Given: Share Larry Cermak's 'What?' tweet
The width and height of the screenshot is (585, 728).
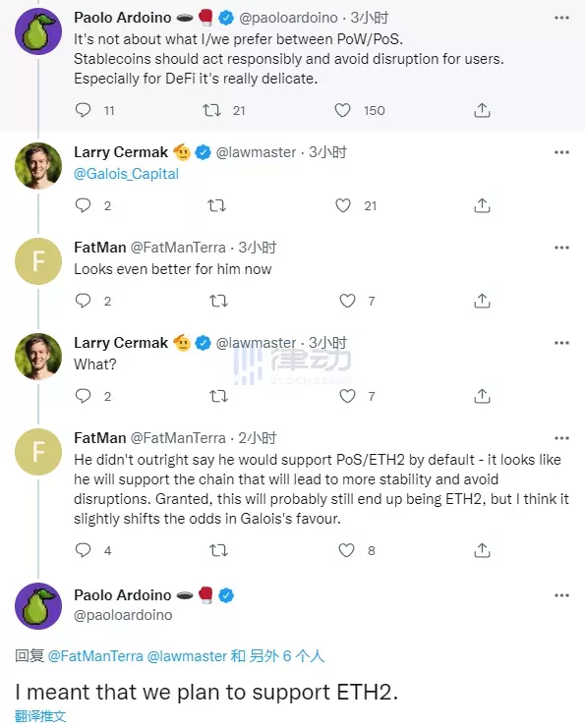Looking at the screenshot, I should 482,396.
